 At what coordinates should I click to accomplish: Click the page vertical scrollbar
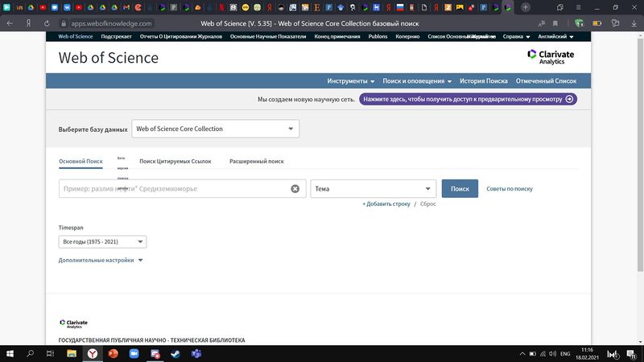(640, 154)
